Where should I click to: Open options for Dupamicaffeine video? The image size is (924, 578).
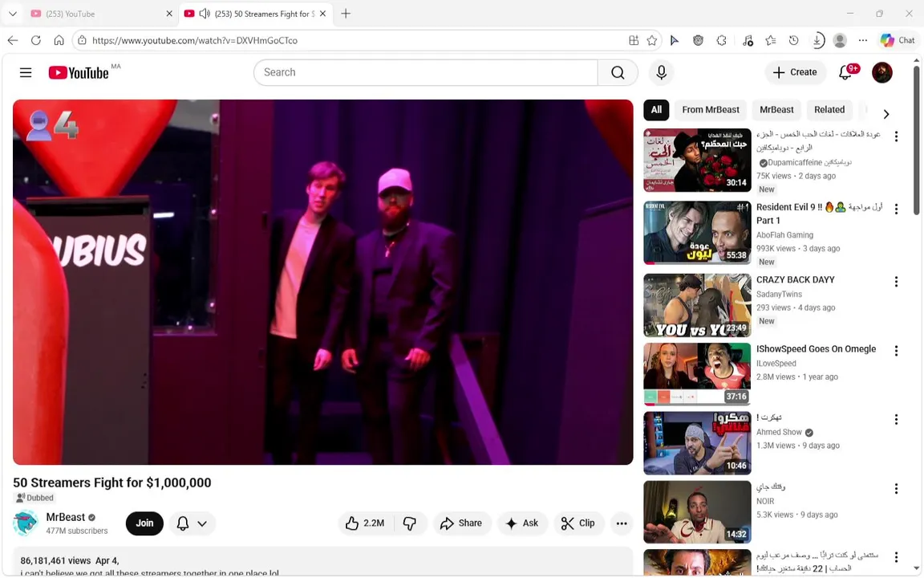coord(896,136)
